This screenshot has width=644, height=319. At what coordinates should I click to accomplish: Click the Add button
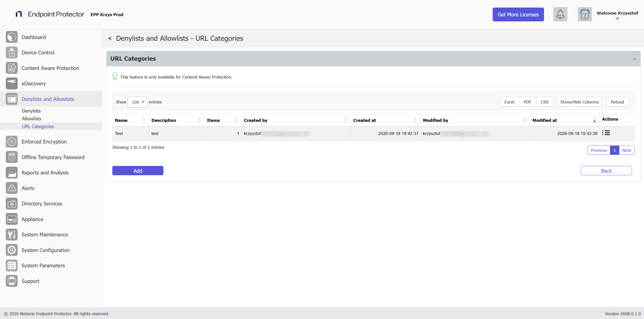[138, 171]
